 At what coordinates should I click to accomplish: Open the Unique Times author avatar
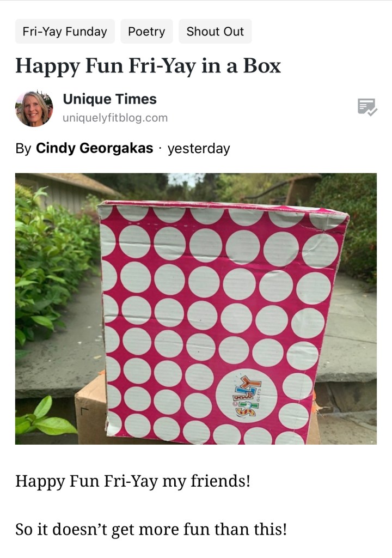click(34, 108)
